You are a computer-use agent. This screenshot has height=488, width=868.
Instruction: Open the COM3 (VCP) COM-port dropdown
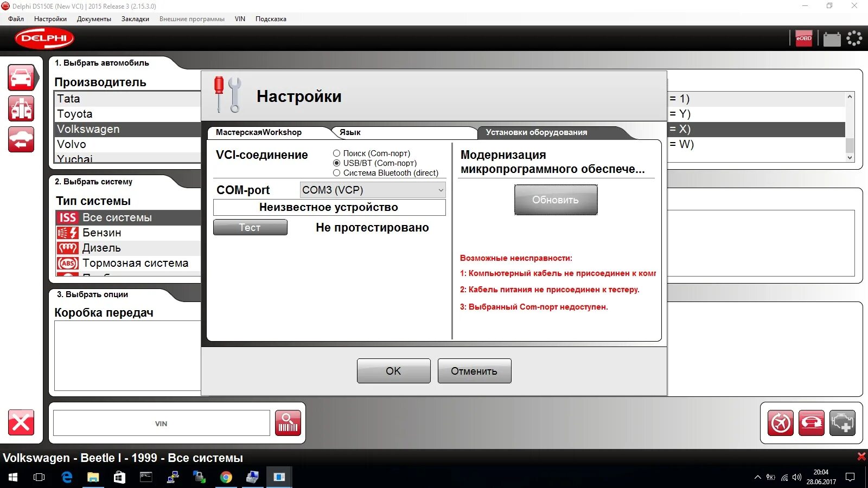pyautogui.click(x=373, y=190)
